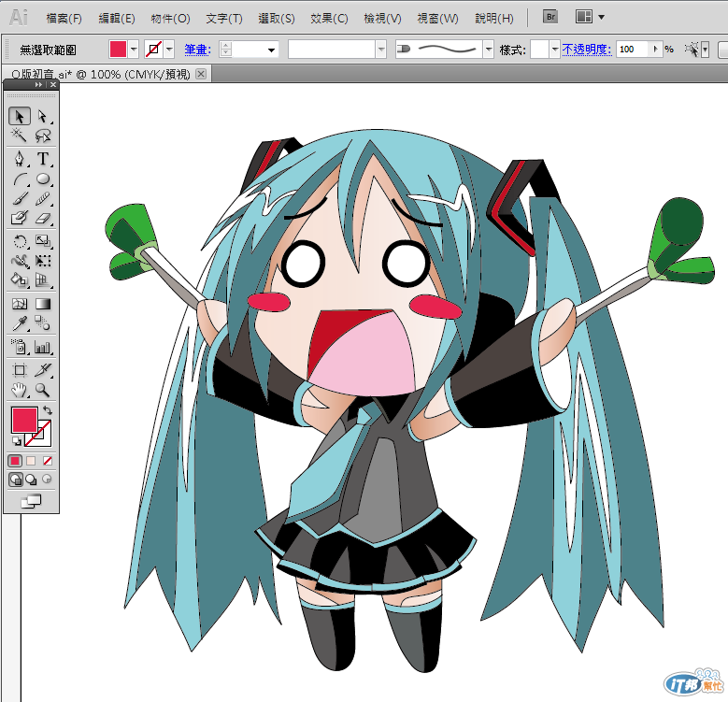The height and width of the screenshot is (702, 728).
Task: Open brush definition dropdown
Action: [x=489, y=50]
